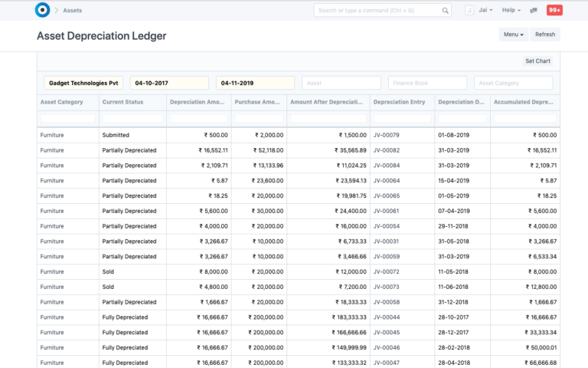Click the Asset Category column filter box

68,118
